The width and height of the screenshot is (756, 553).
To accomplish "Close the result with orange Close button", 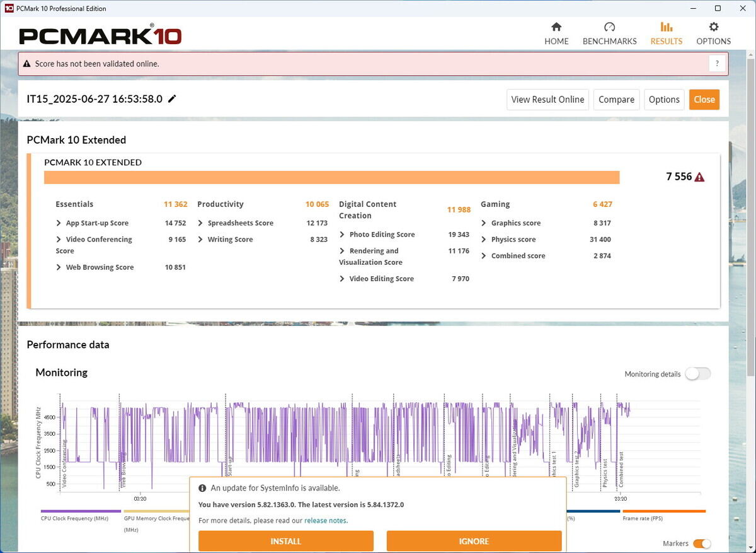I will pyautogui.click(x=704, y=100).
